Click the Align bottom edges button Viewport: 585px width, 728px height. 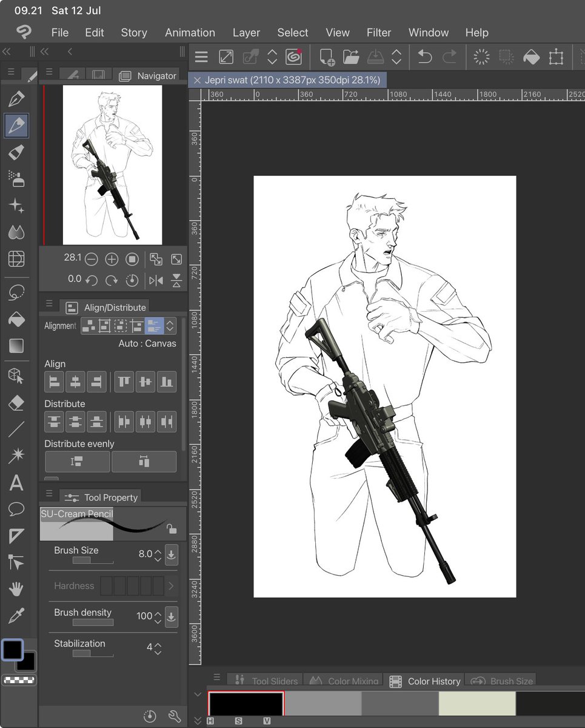[166, 382]
